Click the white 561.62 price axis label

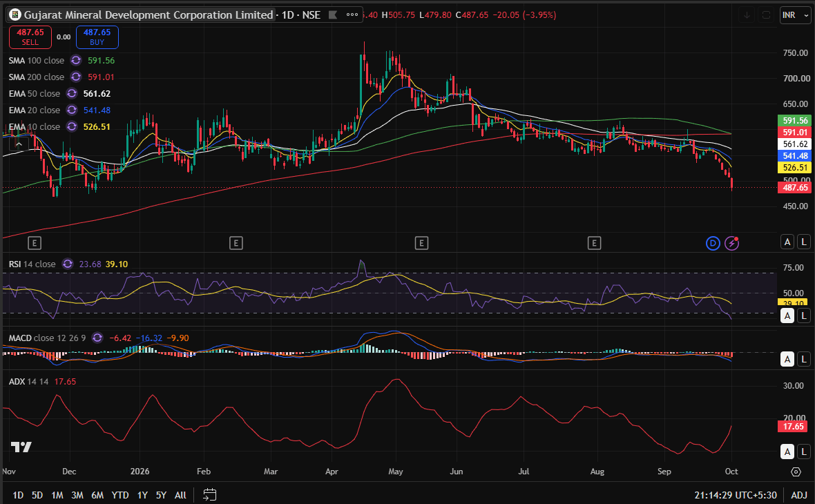pos(795,144)
